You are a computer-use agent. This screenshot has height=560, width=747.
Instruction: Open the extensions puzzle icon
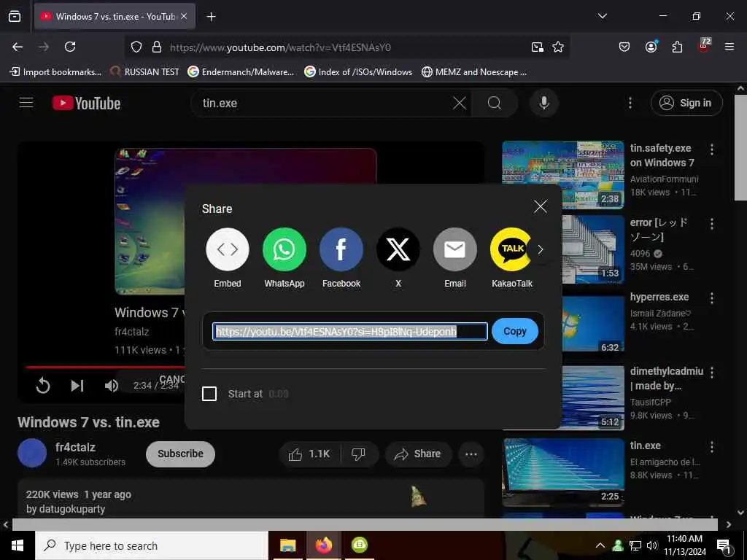(677, 47)
